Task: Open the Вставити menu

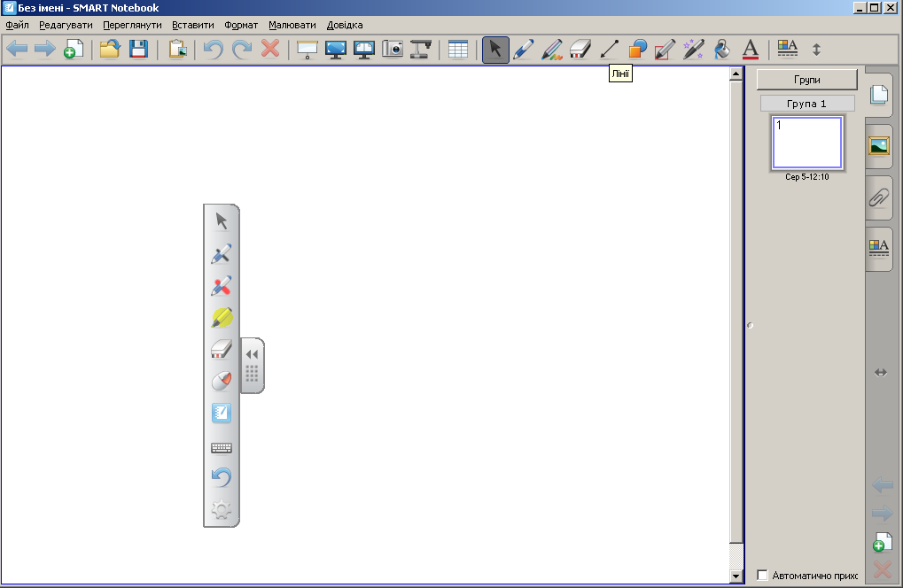Action: pyautogui.click(x=193, y=25)
